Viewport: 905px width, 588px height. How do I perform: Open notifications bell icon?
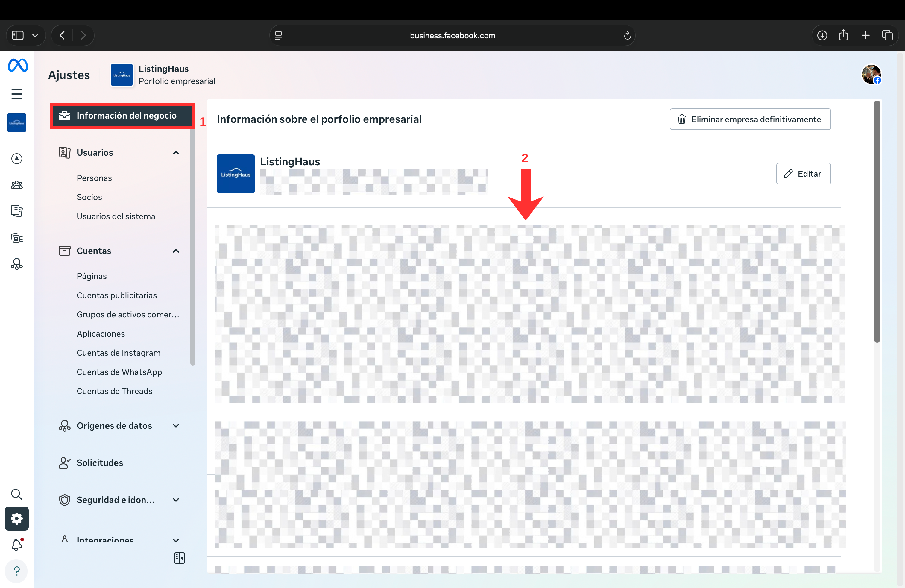click(17, 545)
